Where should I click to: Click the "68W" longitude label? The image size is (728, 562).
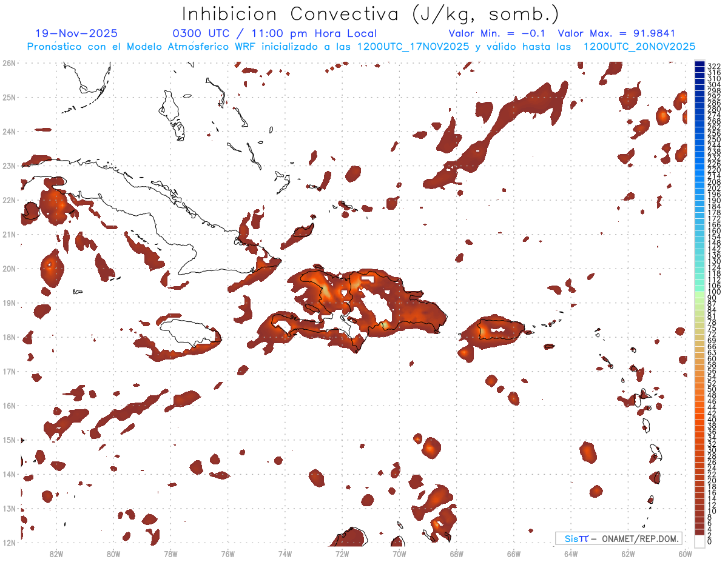[x=456, y=553]
